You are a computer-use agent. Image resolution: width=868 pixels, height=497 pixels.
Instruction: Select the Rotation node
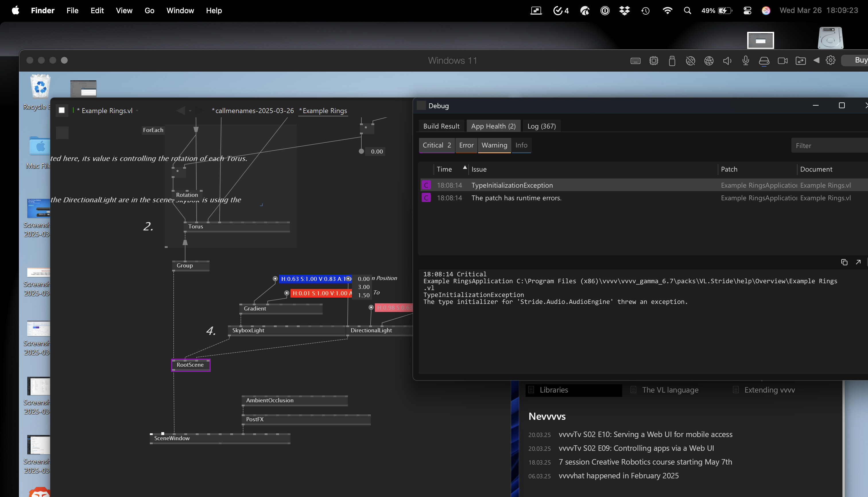[187, 195]
